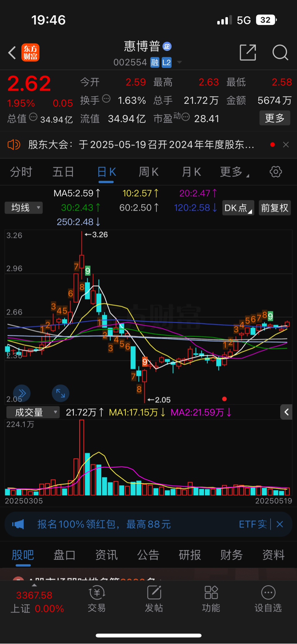Open the 均线 indicator dropdown
297x644 pixels.
pyautogui.click(x=24, y=208)
